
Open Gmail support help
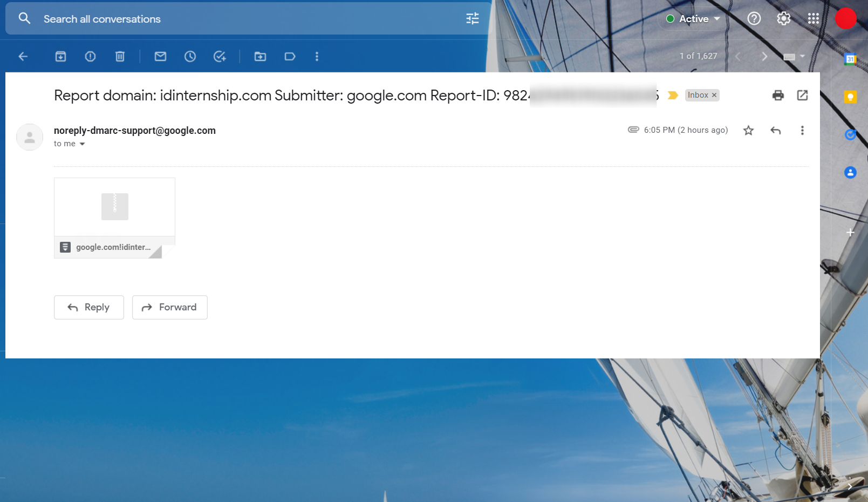tap(754, 19)
